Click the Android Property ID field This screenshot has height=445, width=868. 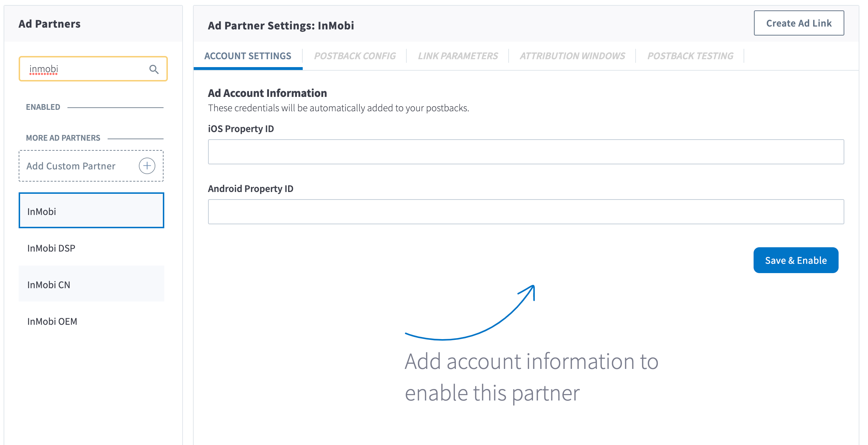pos(525,212)
